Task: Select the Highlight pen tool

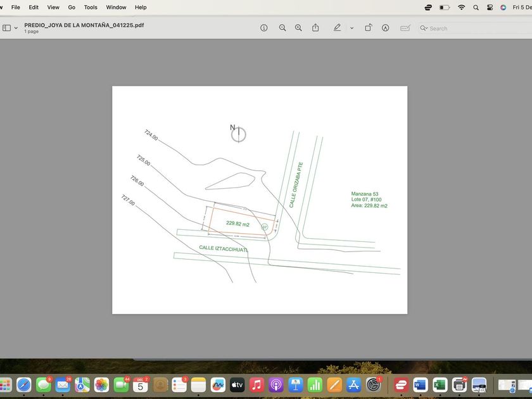Action: click(x=337, y=28)
